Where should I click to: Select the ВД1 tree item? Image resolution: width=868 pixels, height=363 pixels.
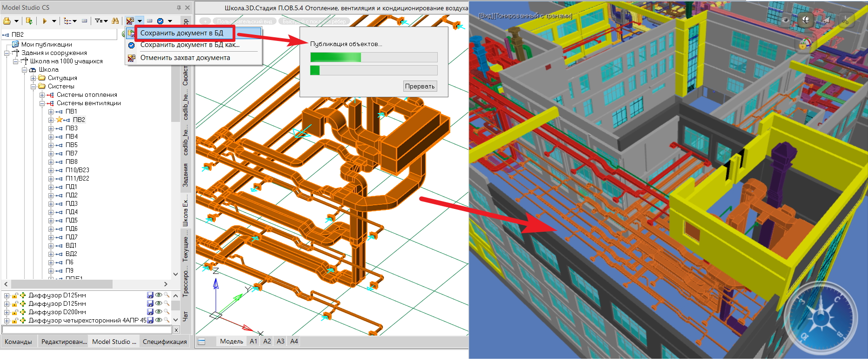coord(71,246)
